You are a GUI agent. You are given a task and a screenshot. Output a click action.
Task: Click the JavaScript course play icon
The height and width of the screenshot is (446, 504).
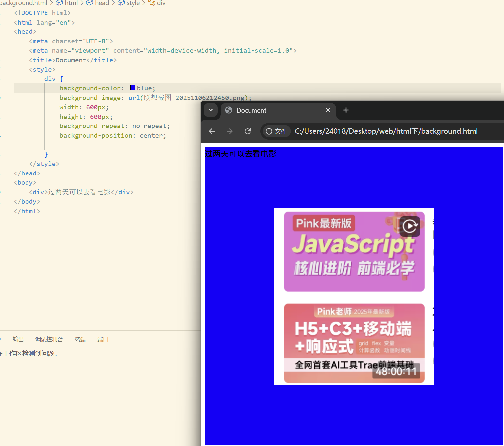coord(410,226)
